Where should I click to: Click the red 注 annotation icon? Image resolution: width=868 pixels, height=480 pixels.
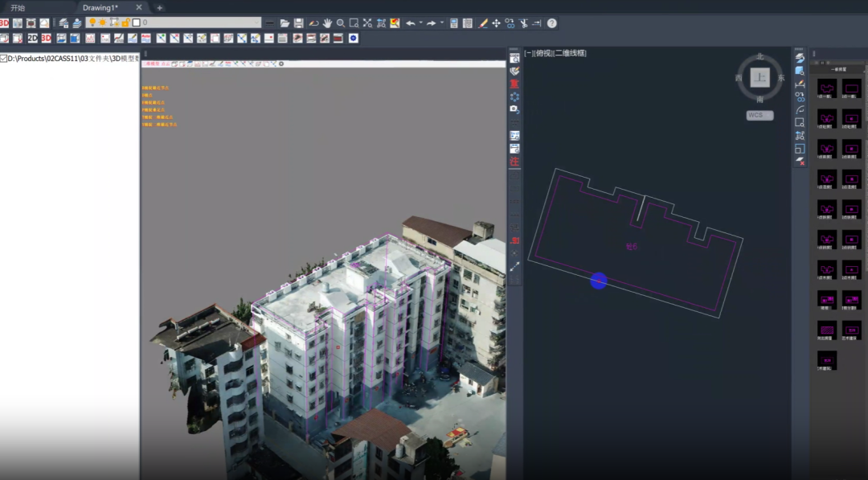pyautogui.click(x=514, y=162)
